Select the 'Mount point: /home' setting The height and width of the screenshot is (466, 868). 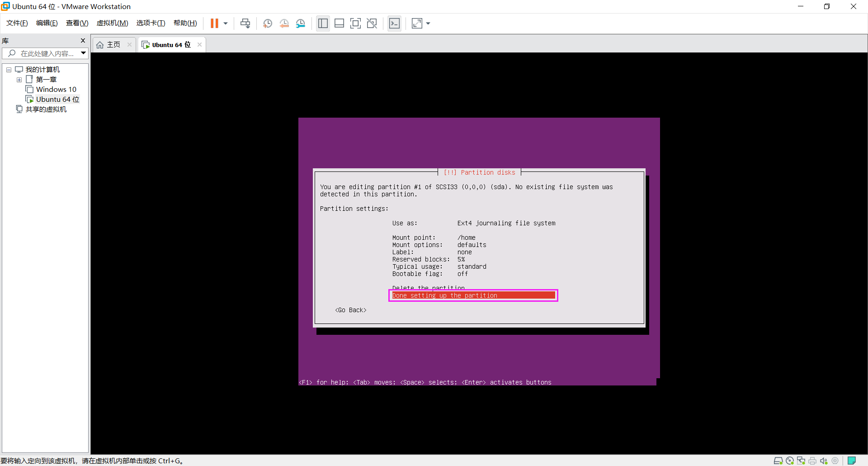434,238
